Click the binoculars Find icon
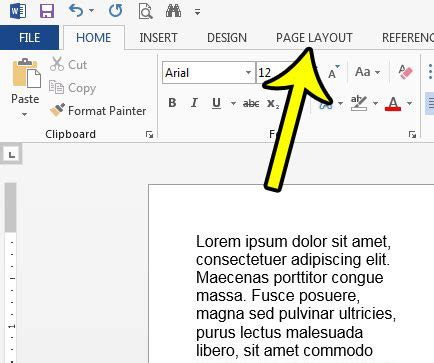This screenshot has height=363, width=434. coord(174,11)
